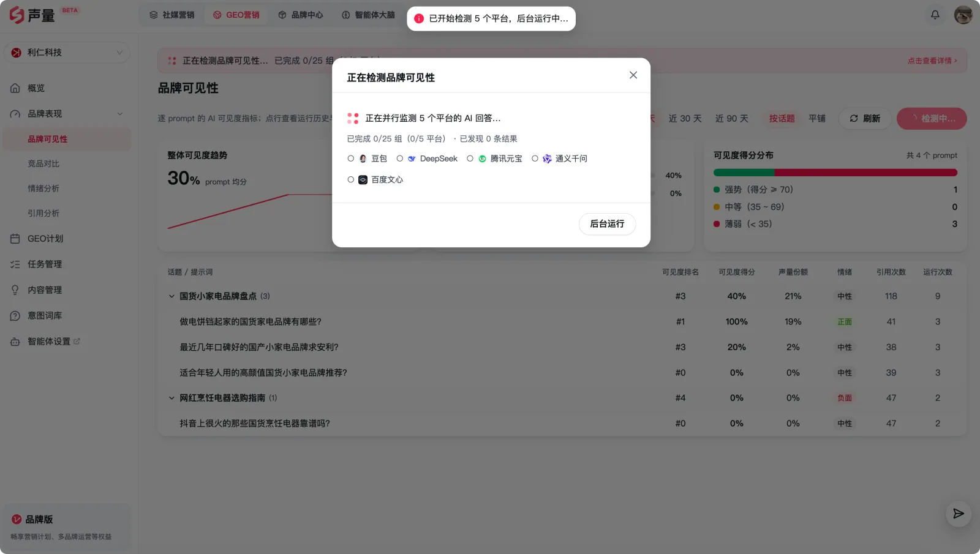Screen dimensions: 980x554
Task: Collapse the 国货小家电品牌盘点 topic group
Action: tap(171, 296)
